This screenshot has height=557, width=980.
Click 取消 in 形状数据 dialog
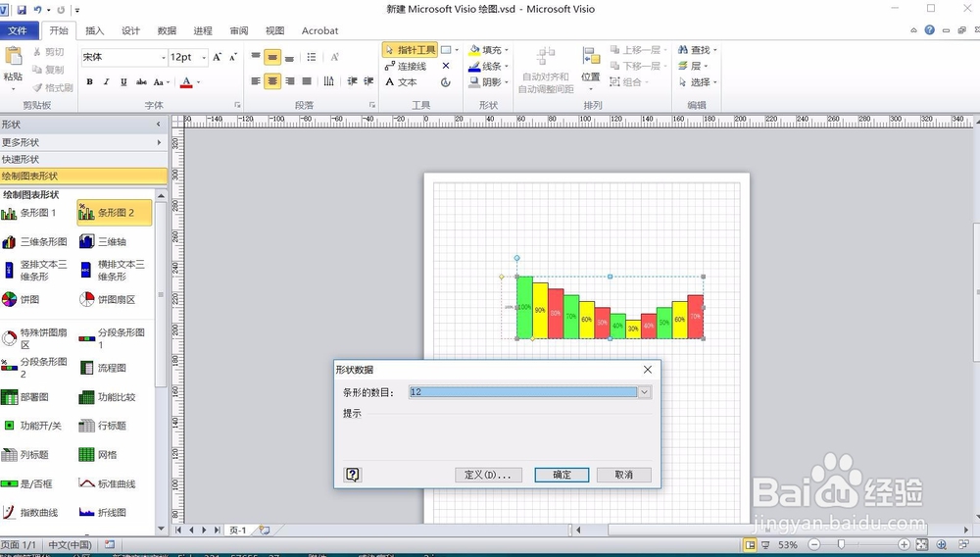click(x=623, y=475)
